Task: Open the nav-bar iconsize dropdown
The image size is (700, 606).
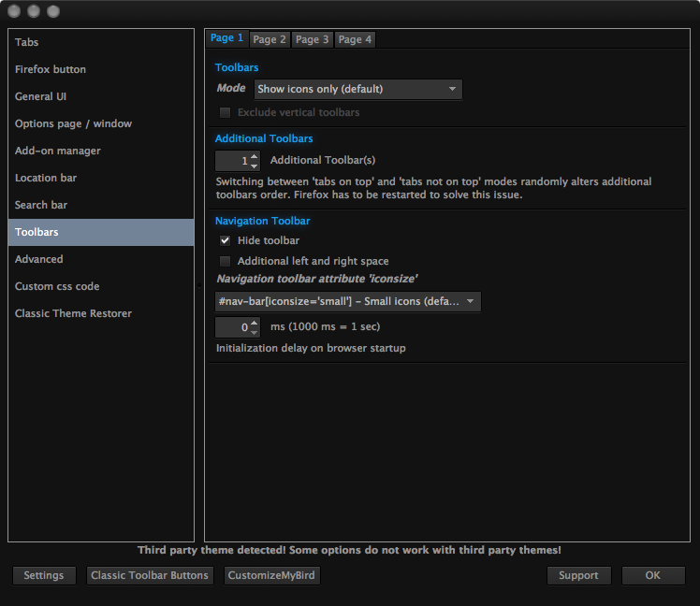Action: (348, 302)
